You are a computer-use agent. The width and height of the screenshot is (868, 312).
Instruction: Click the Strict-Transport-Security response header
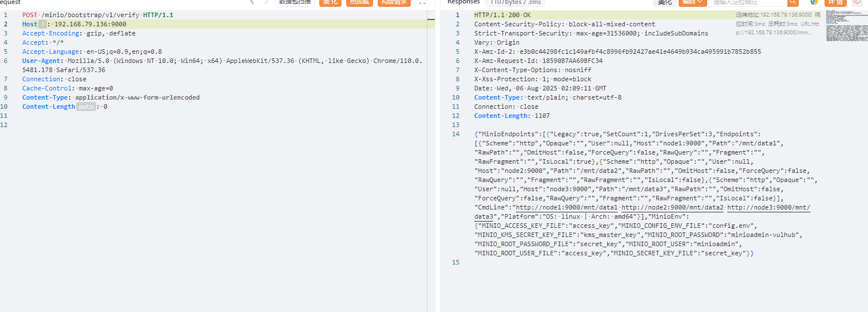591,33
